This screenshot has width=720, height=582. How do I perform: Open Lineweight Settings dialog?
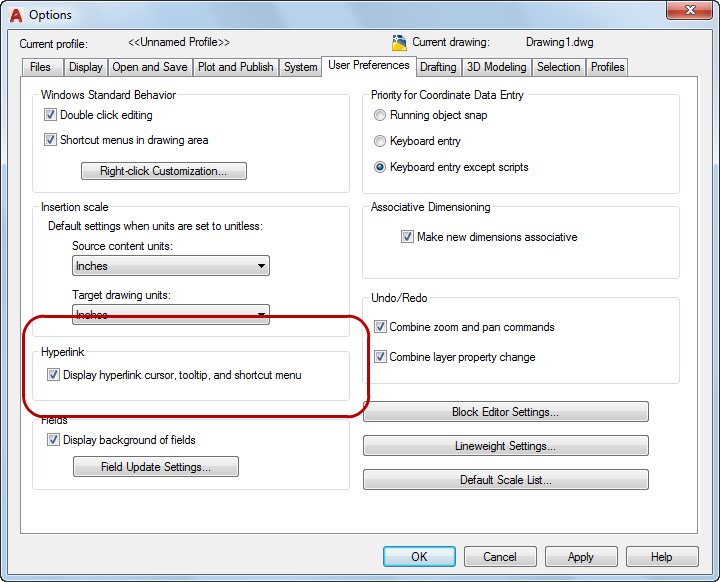point(505,446)
